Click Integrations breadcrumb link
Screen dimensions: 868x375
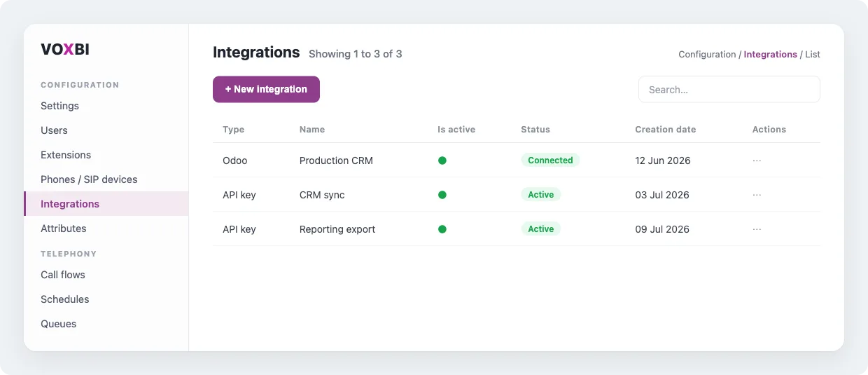pos(770,55)
